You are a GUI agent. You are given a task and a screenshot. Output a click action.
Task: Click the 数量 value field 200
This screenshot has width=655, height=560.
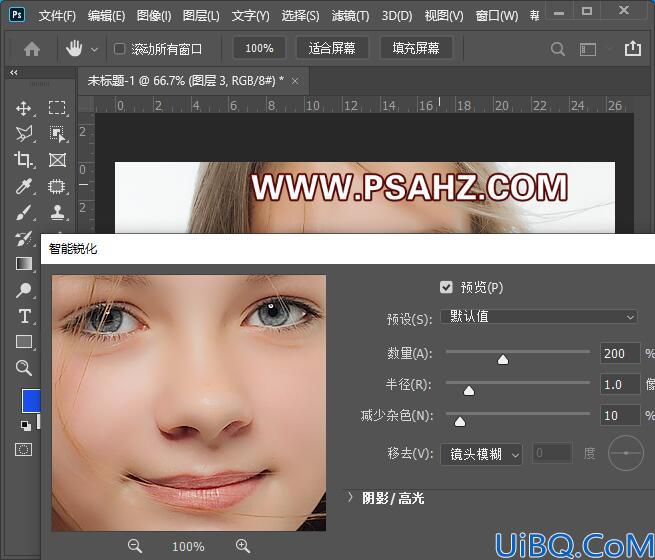pyautogui.click(x=620, y=353)
